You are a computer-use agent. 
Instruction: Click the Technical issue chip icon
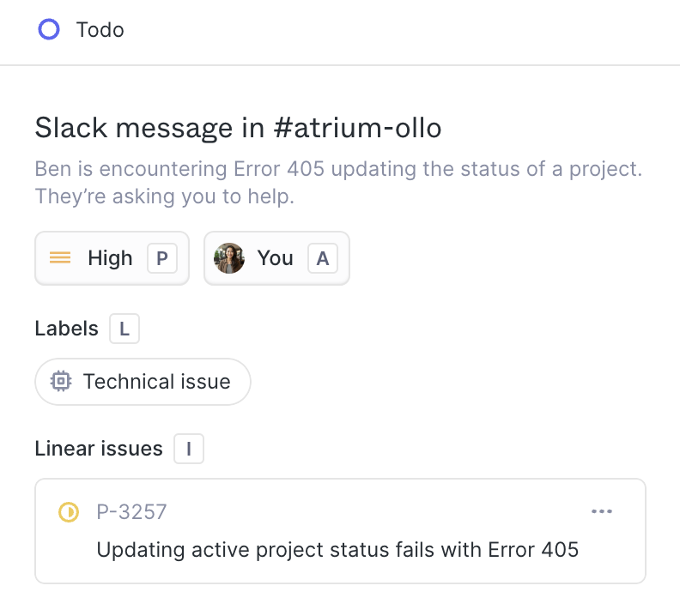tap(60, 382)
